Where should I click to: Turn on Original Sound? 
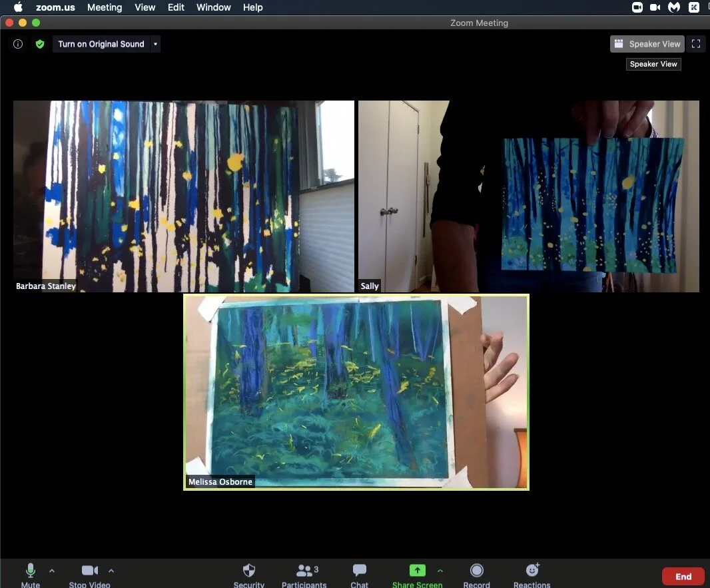[101, 44]
